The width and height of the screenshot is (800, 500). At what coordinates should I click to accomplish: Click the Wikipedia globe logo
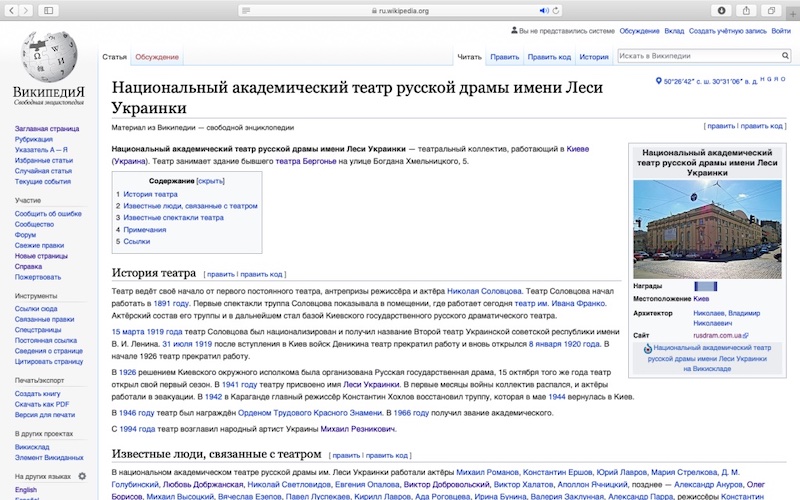point(49,57)
